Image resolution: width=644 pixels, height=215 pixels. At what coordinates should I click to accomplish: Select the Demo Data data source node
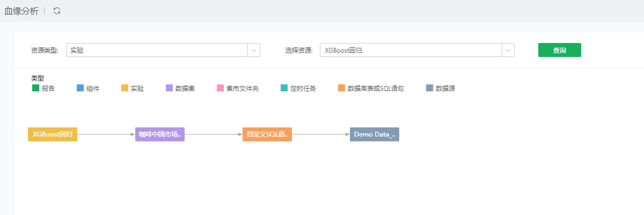(x=375, y=134)
